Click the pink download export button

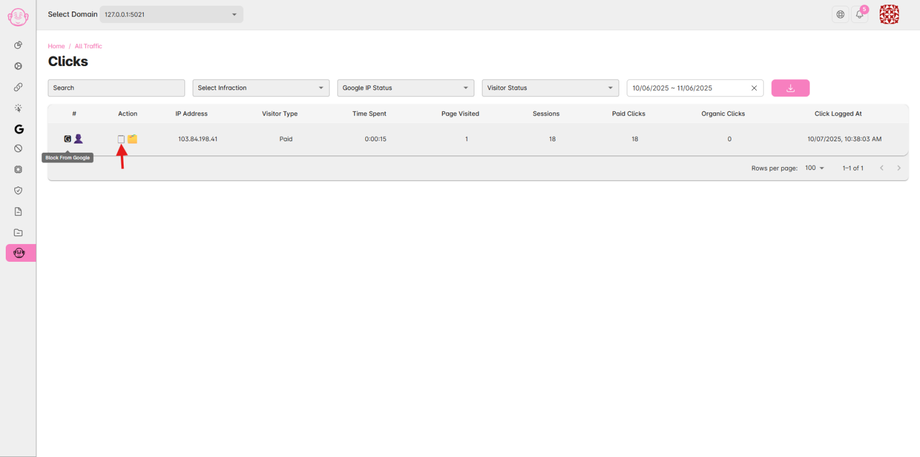(790, 88)
